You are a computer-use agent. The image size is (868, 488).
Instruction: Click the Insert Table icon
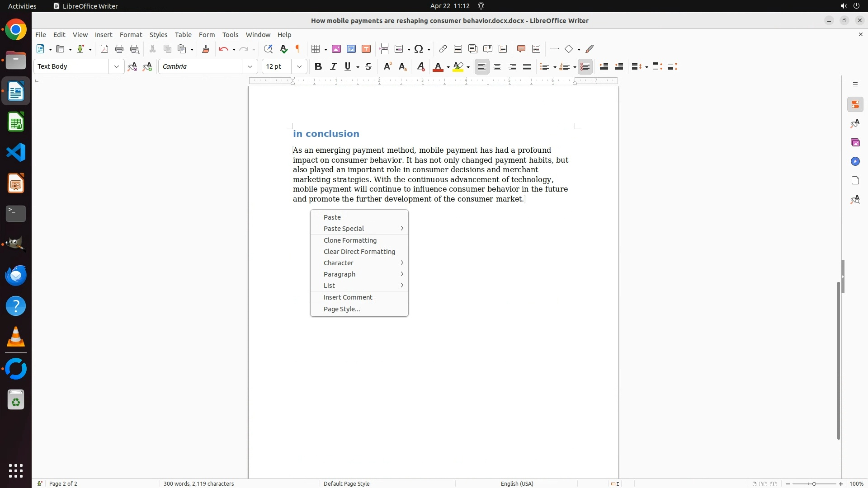(x=316, y=49)
